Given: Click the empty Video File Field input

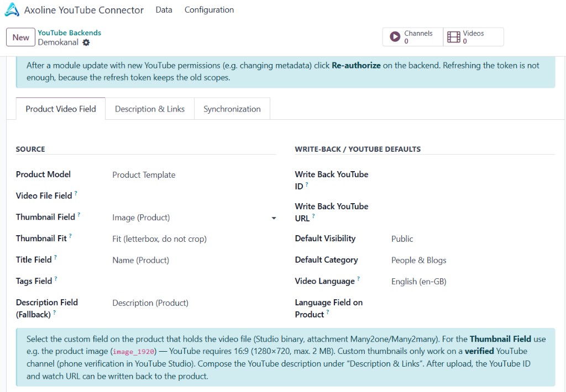Looking at the screenshot, I should (194, 196).
